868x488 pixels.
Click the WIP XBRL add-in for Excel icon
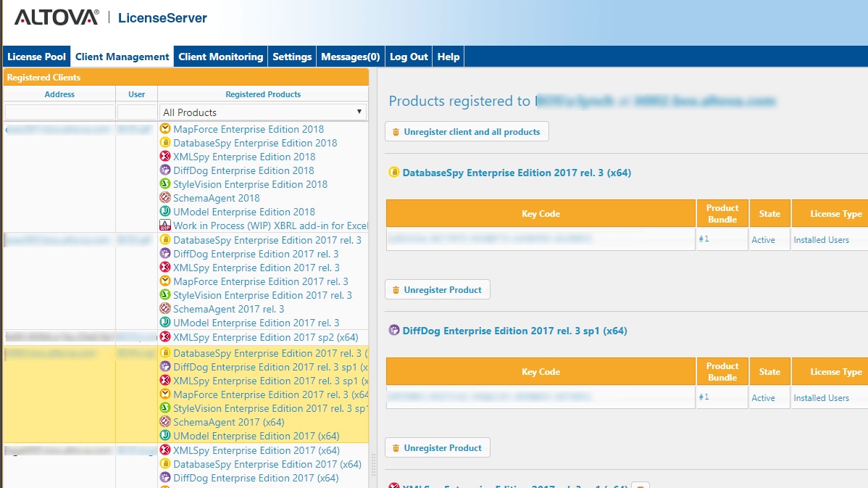click(x=165, y=226)
